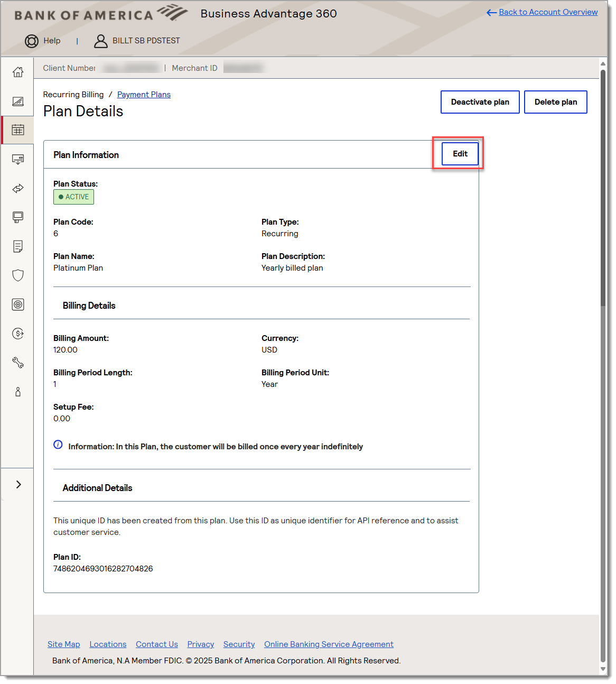Viewport: 616px width, 684px height.
Task: Click the user profile icon
Action: click(100, 41)
